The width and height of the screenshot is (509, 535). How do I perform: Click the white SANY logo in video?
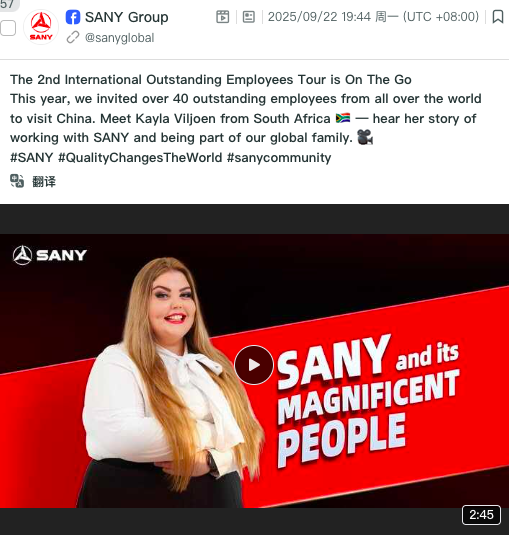[x=50, y=255]
